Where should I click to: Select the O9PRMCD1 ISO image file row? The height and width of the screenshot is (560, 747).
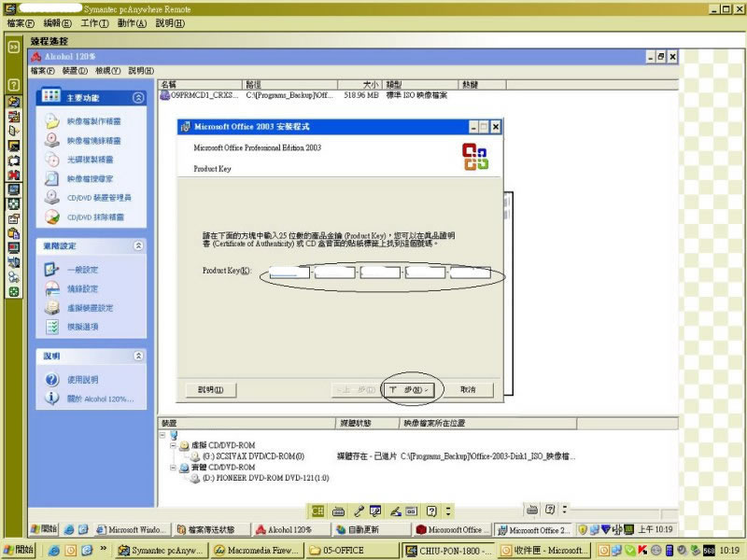[x=305, y=95]
